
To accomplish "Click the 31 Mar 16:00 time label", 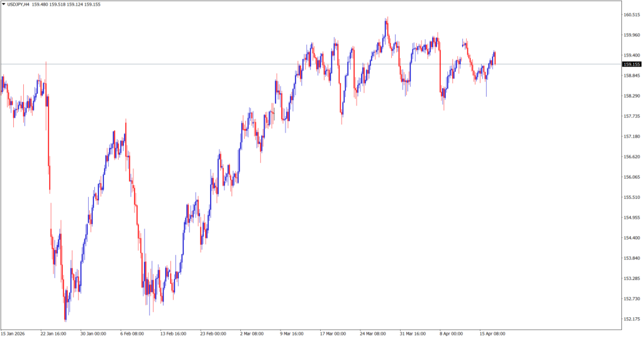I will click(413, 334).
